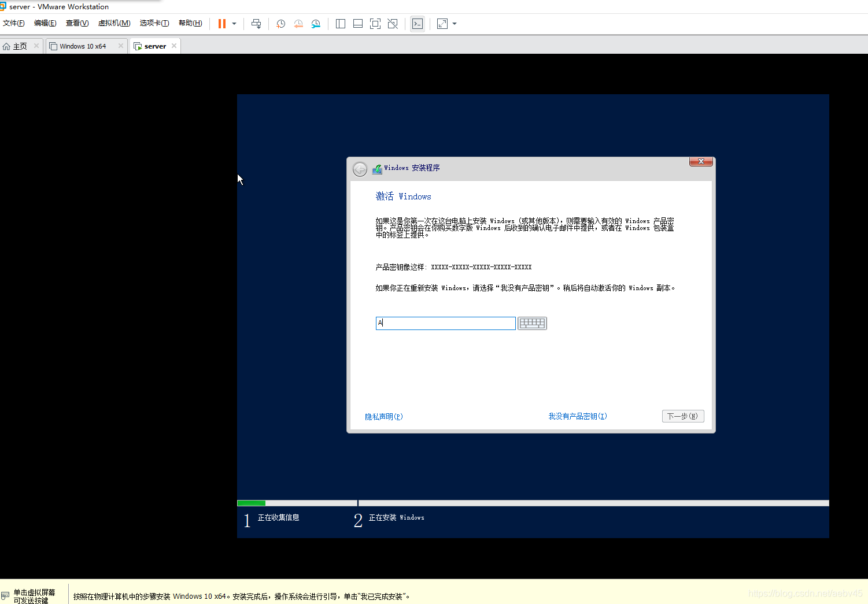Click the product key input field

coord(445,323)
